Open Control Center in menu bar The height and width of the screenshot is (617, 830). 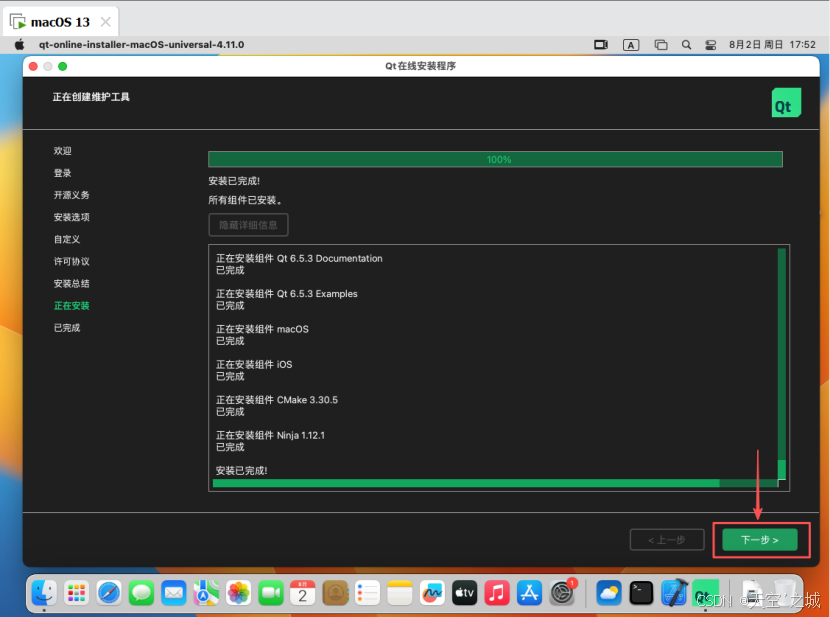coord(710,45)
